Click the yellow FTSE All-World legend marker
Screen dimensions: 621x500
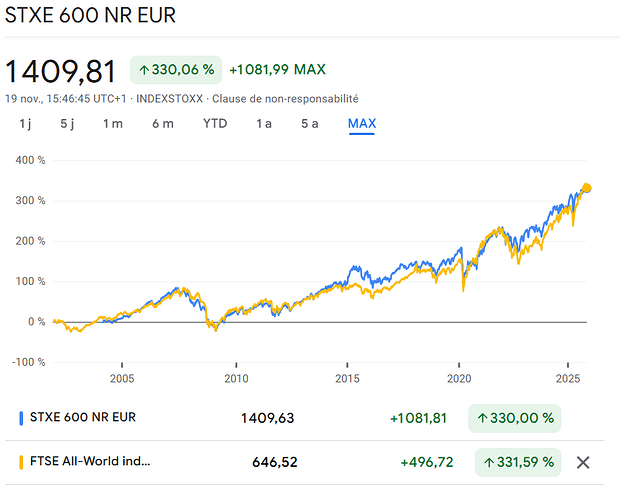(22, 462)
